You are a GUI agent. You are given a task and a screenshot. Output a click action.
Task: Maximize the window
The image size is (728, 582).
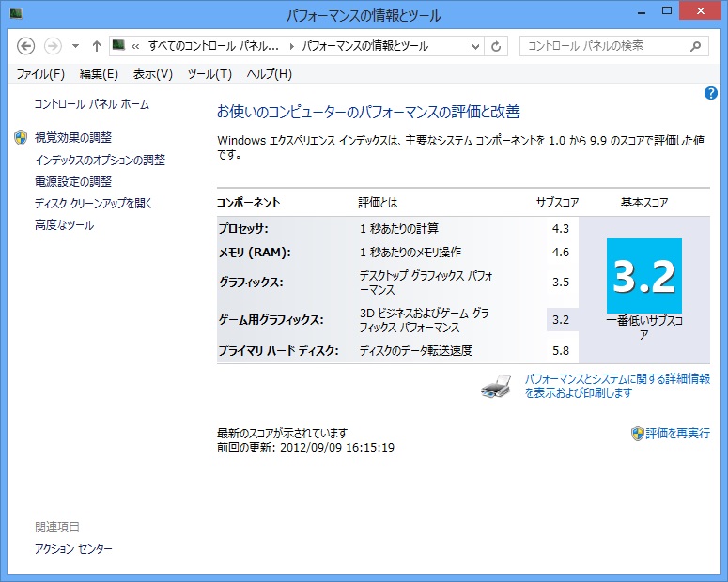pyautogui.click(x=667, y=11)
